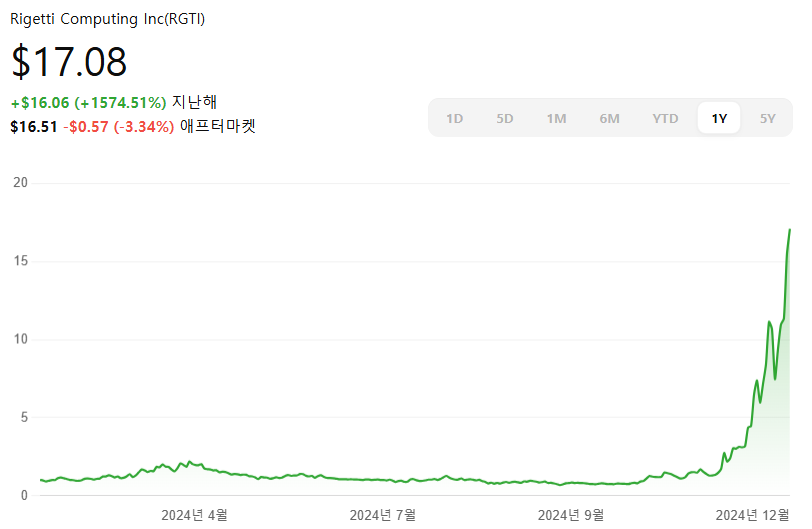Click the y-axis value 10
812x529 pixels.
coord(21,339)
